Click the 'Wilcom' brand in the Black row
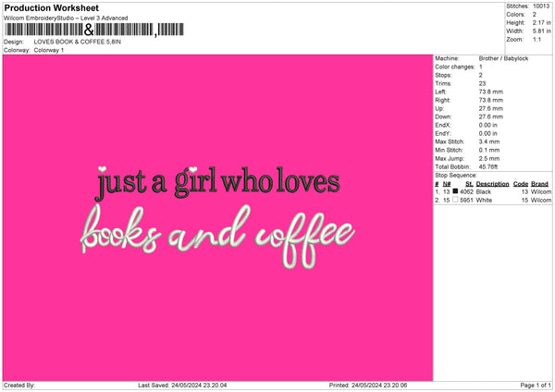 pyautogui.click(x=541, y=191)
